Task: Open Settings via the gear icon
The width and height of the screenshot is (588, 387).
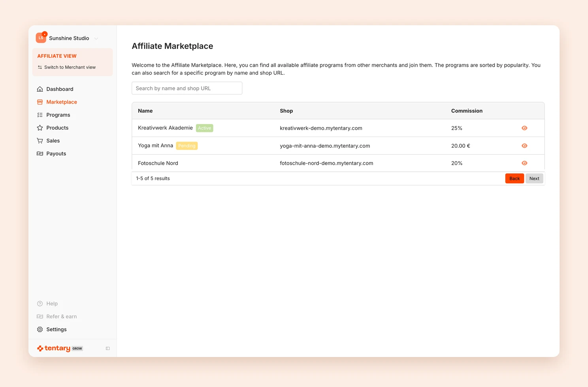Action: click(x=40, y=329)
